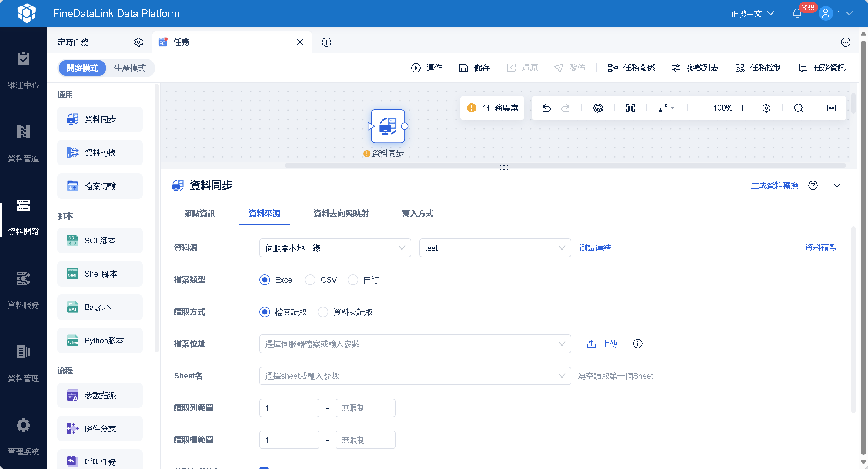Image resolution: width=868 pixels, height=469 pixels.
Task: Open the 正體中文 language dropdown
Action: [x=752, y=13]
